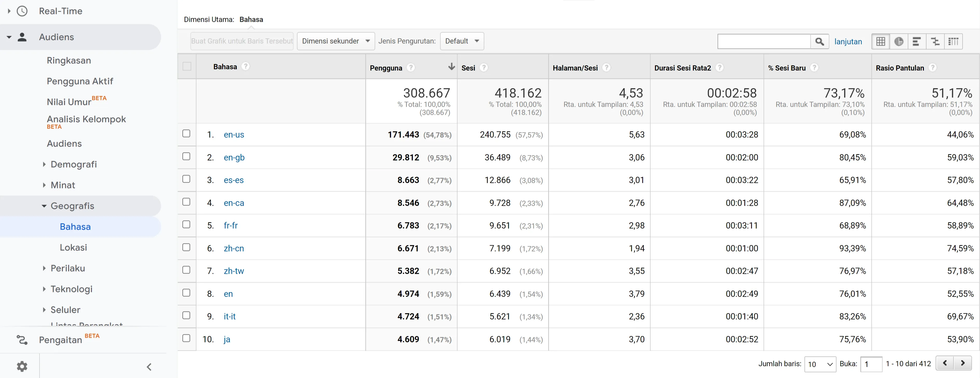Image resolution: width=980 pixels, height=378 pixels.
Task: Switch to comparison view icon
Action: tap(935, 42)
